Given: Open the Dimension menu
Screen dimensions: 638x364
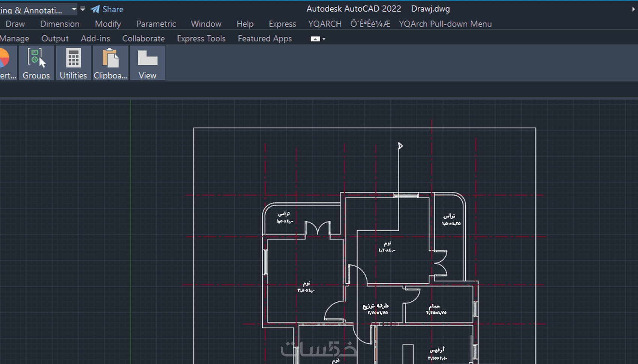Looking at the screenshot, I should pos(60,24).
